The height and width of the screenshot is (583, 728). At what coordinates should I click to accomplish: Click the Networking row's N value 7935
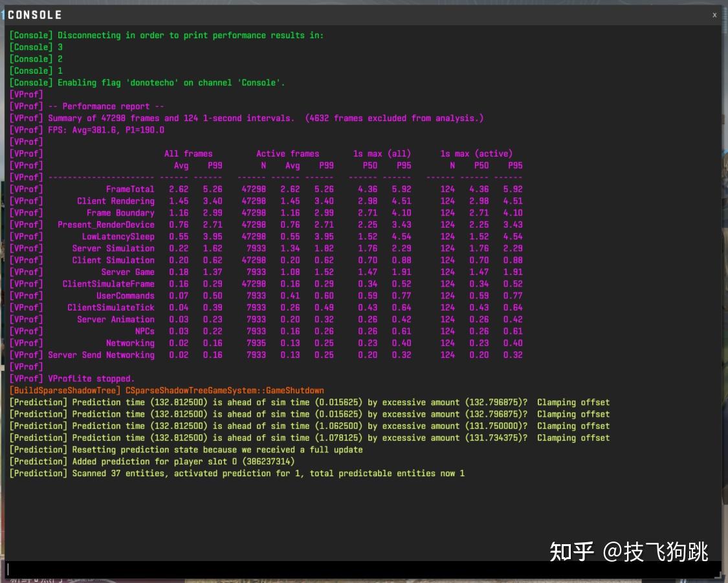tap(256, 343)
